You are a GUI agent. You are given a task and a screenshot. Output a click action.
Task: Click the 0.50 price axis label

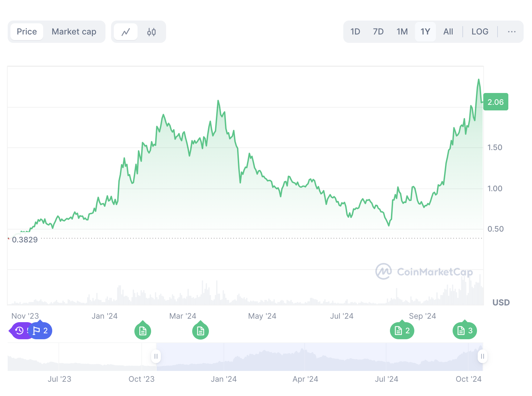click(x=495, y=229)
